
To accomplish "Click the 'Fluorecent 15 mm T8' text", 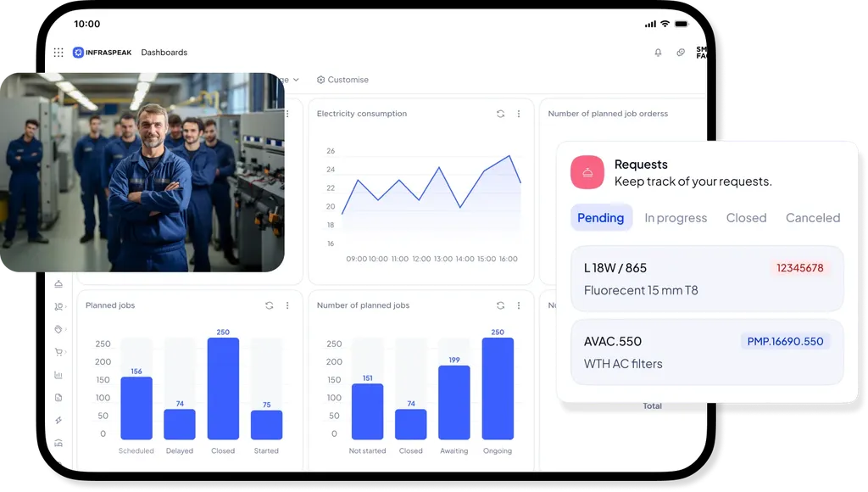I will pos(641,290).
